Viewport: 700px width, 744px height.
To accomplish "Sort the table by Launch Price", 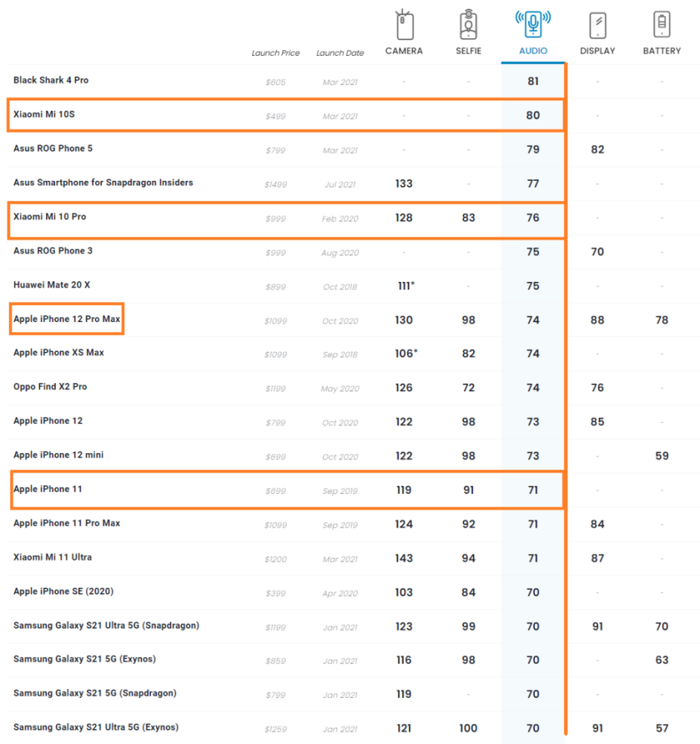I will click(x=275, y=54).
